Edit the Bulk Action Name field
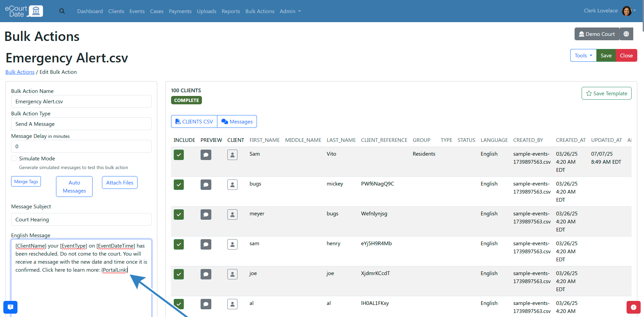The height and width of the screenshot is (317, 644). click(x=81, y=101)
